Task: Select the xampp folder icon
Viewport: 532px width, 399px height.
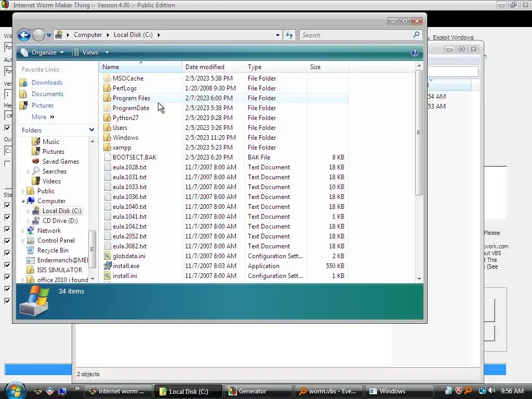Action: pos(107,147)
